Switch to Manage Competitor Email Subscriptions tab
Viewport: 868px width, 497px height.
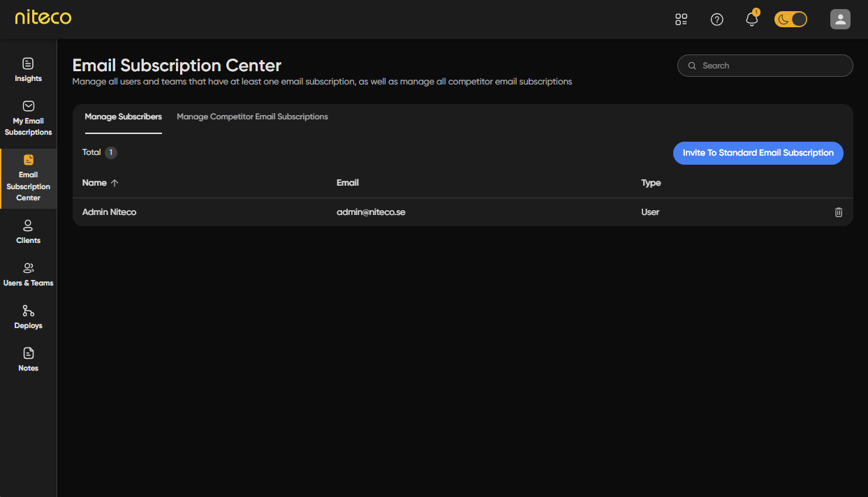click(x=252, y=117)
